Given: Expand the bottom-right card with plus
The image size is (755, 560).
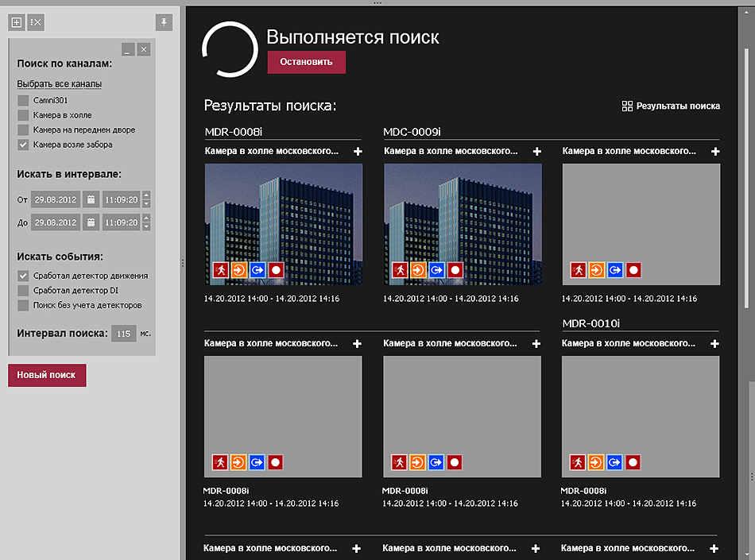Looking at the screenshot, I should click(x=714, y=548).
